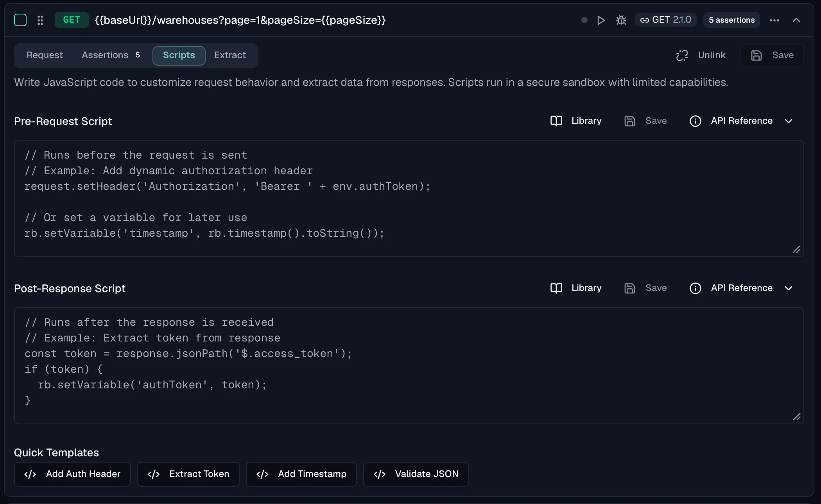Click the Unlink button

click(x=701, y=55)
